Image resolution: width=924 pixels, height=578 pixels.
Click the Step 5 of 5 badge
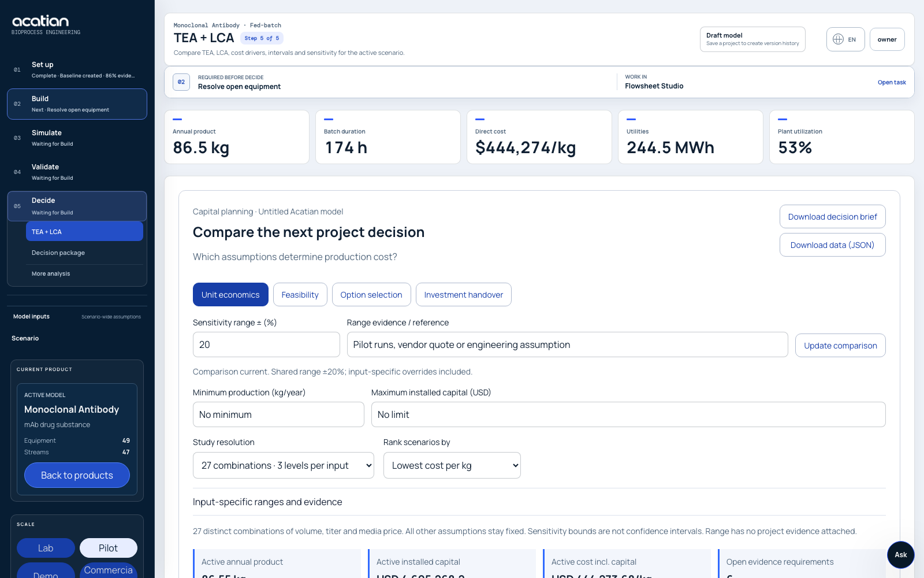click(262, 38)
